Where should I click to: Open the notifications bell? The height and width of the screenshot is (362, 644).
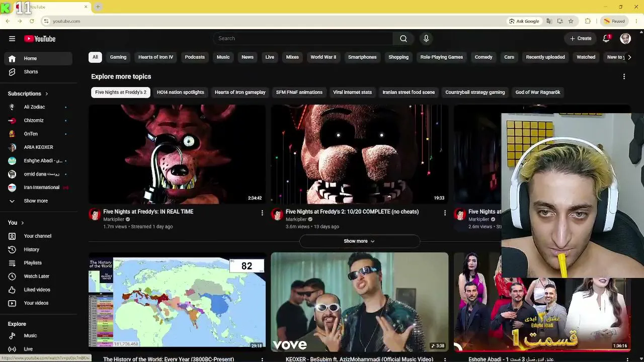(607, 39)
